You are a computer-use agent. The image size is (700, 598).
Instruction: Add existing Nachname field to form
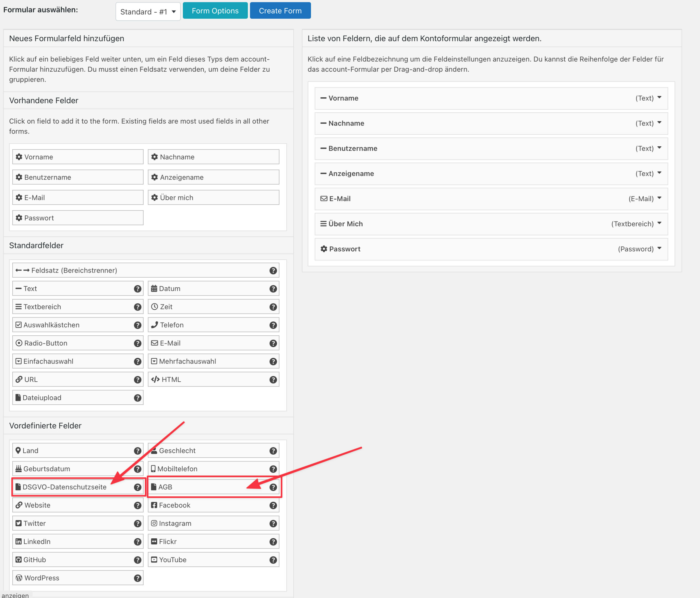pyautogui.click(x=214, y=157)
